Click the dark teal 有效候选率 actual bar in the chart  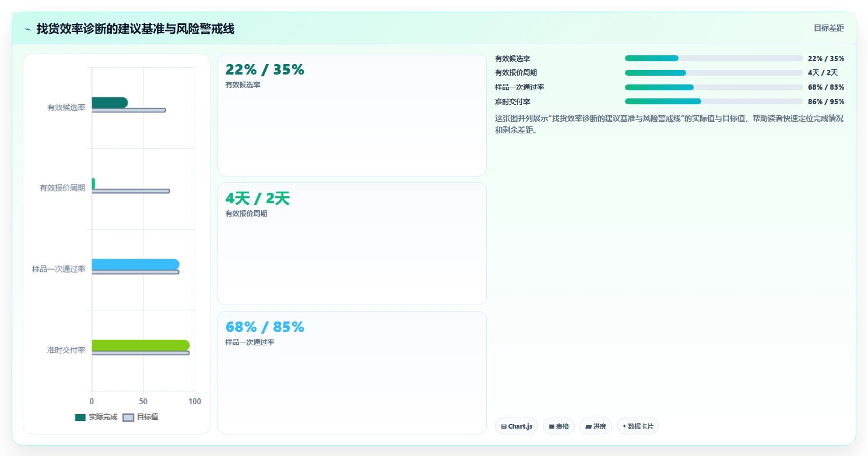[110, 102]
